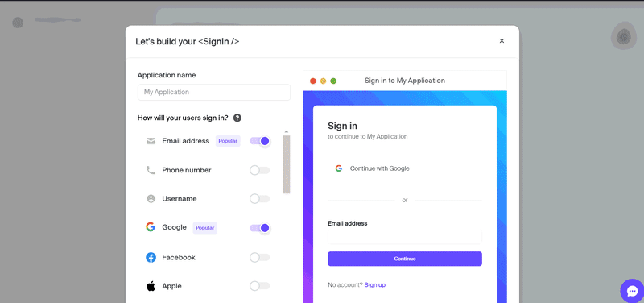Viewport: 644px width, 303px height.
Task: Click the 'Facebook' option label
Action: click(179, 257)
